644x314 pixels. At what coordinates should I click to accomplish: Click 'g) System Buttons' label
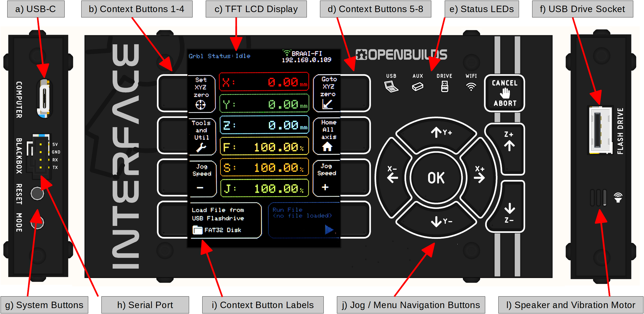(44, 305)
